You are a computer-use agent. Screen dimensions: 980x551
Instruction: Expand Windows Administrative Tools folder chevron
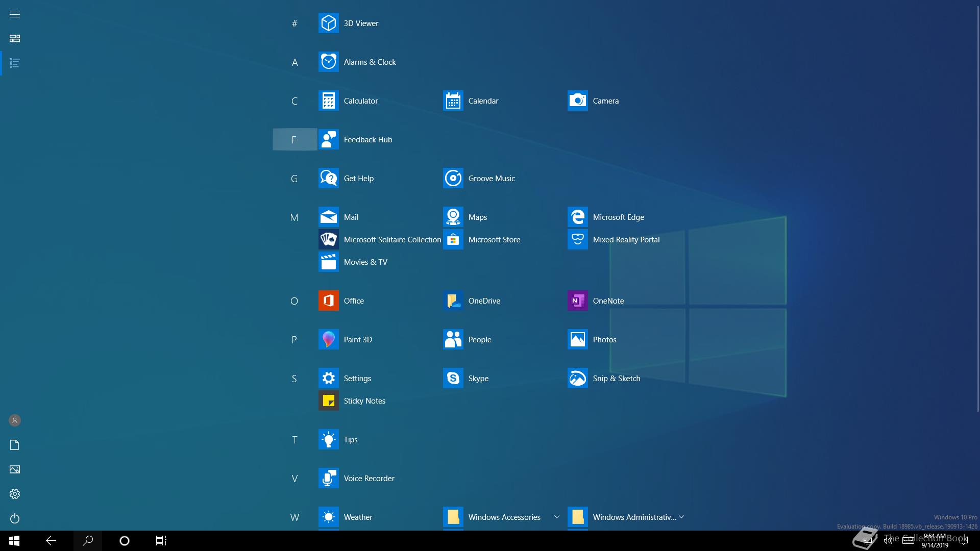(x=681, y=517)
